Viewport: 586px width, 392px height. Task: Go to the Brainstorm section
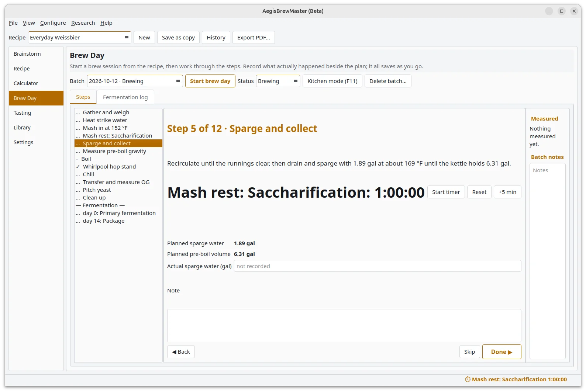point(36,54)
